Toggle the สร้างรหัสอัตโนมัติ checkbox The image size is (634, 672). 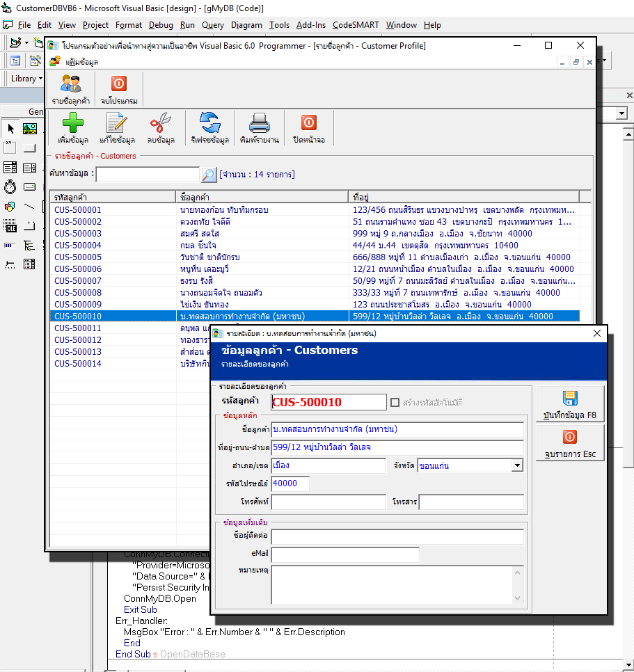tap(395, 402)
